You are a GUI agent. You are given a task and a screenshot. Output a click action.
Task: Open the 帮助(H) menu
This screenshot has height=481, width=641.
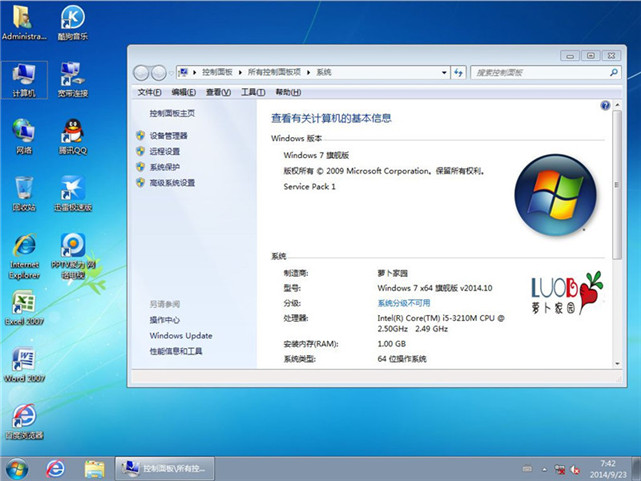tap(288, 92)
